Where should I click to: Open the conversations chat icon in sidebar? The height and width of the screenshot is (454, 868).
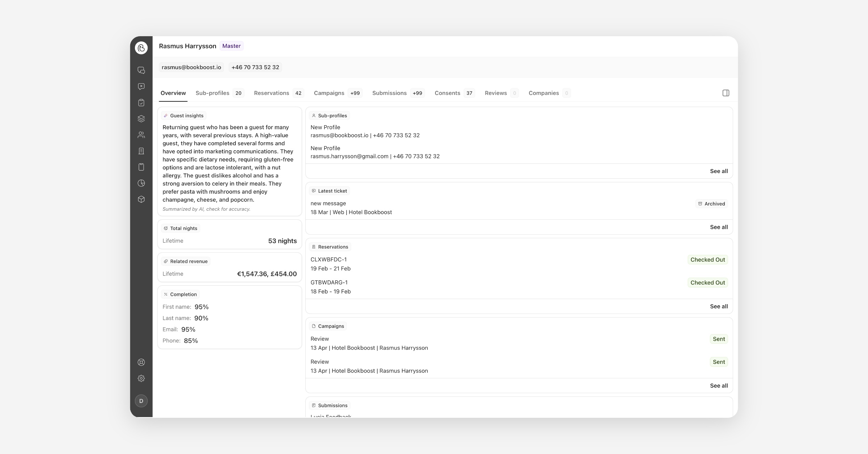tap(141, 70)
